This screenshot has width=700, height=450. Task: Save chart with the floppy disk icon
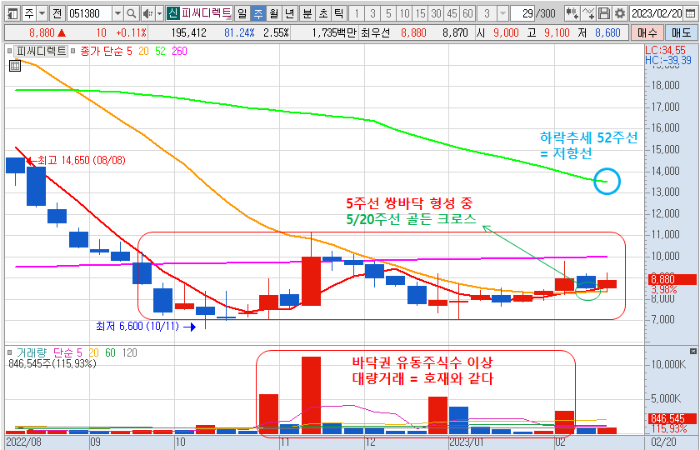coord(604,13)
